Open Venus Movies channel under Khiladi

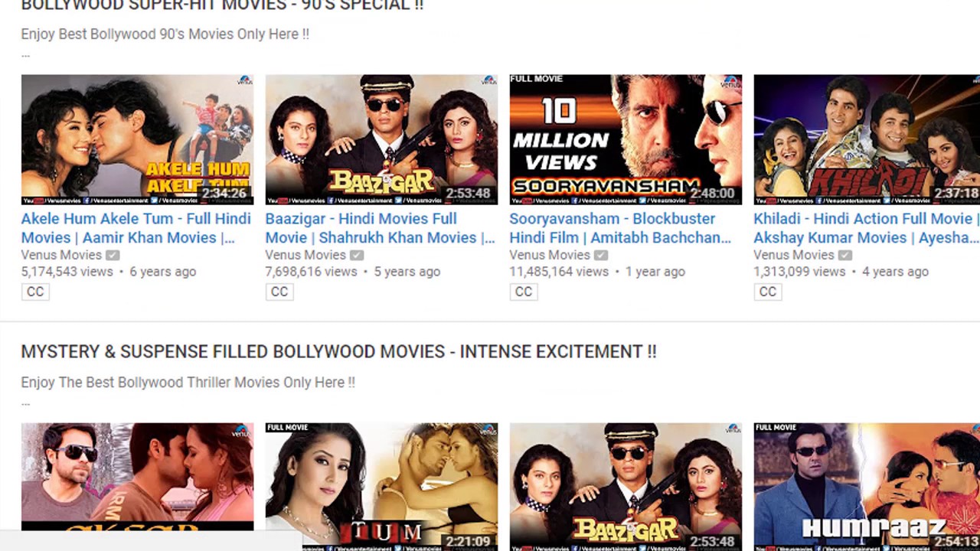(794, 255)
